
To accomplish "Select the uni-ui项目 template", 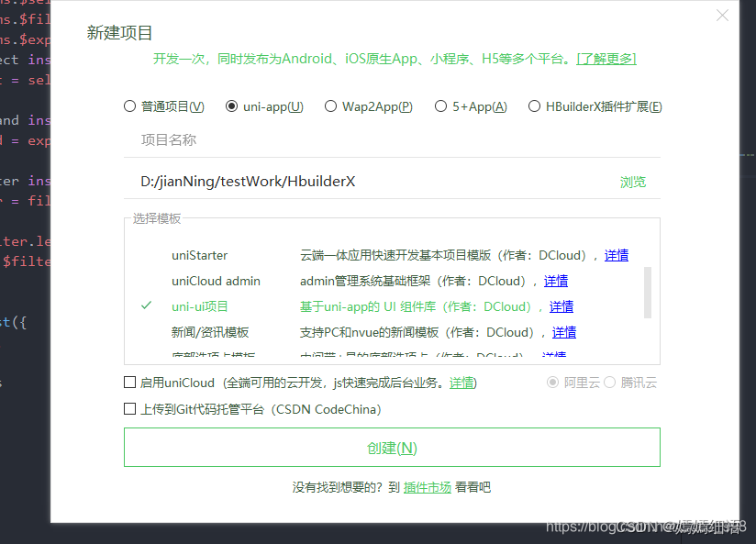I will (x=200, y=306).
